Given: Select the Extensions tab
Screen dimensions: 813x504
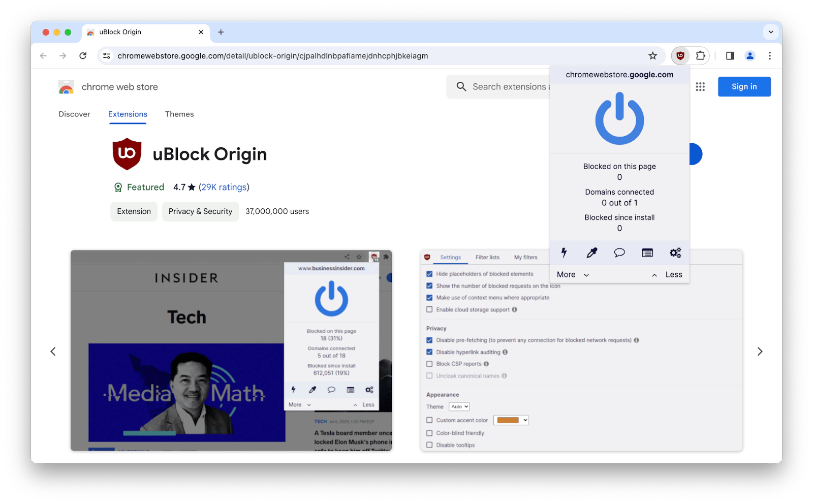Looking at the screenshot, I should tap(128, 114).
